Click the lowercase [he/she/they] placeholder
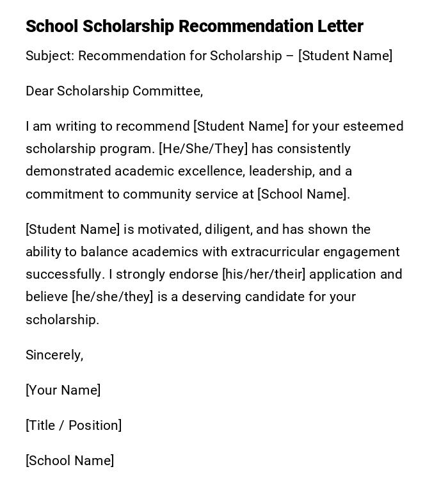The image size is (448, 501). pos(113,297)
